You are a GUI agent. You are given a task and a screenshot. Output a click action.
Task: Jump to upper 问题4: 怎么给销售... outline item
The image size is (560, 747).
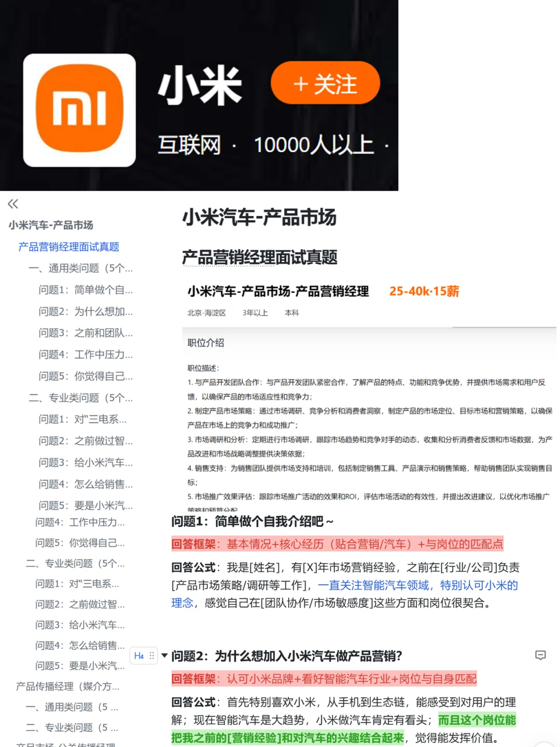(x=86, y=484)
